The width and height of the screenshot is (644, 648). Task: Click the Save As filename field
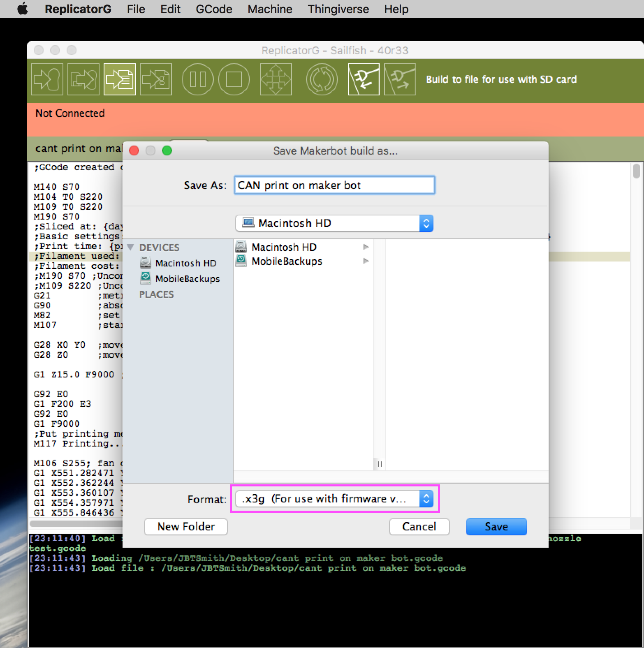tap(334, 185)
